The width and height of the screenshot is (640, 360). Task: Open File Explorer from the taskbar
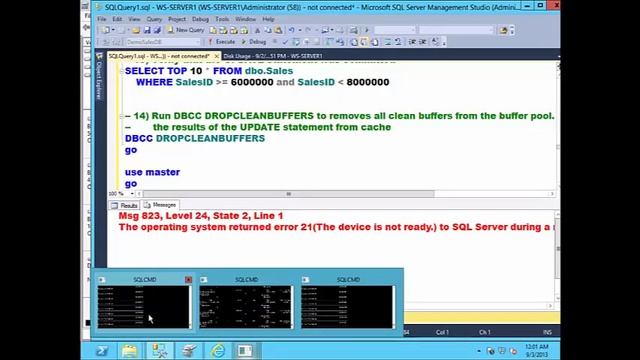tap(130, 351)
